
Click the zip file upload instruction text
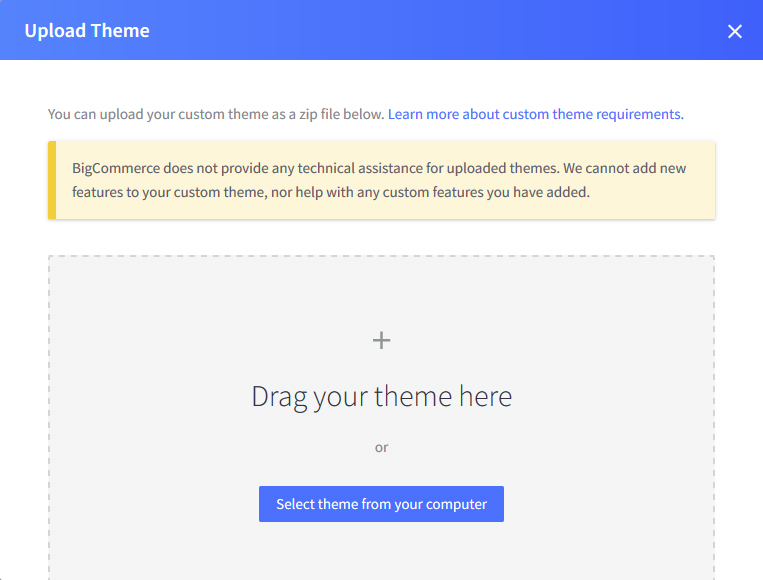pyautogui.click(x=215, y=114)
